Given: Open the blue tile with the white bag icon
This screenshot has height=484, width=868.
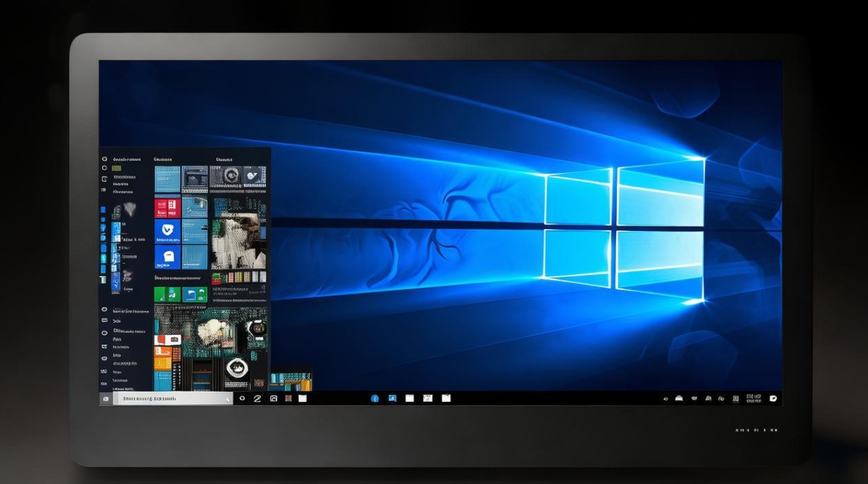Looking at the screenshot, I should coord(167,257).
